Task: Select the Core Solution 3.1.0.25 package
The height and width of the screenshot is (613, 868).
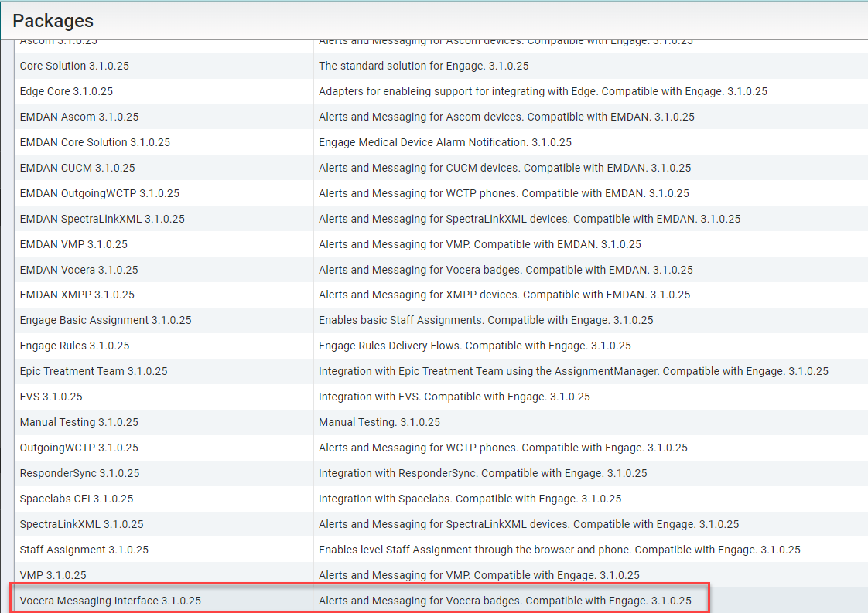Action: 74,66
